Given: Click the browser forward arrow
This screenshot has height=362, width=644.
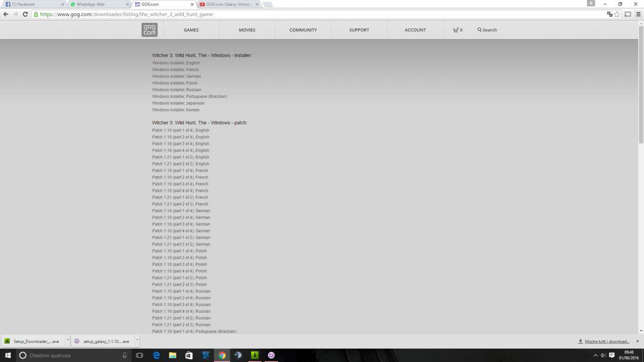Looking at the screenshot, I should click(x=16, y=14).
